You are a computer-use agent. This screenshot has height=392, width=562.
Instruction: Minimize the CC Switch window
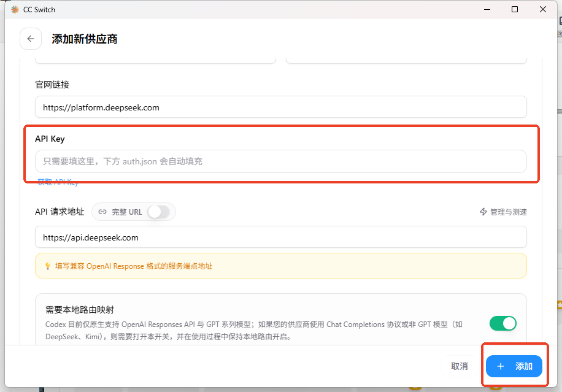tap(487, 9)
